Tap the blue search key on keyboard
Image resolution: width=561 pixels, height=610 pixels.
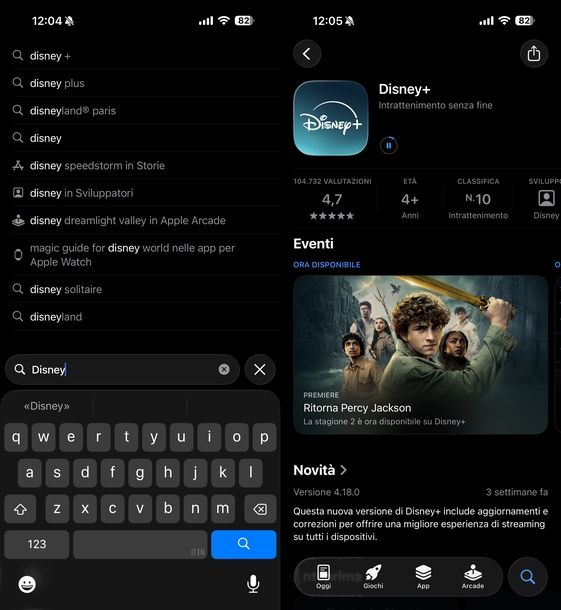tap(244, 544)
